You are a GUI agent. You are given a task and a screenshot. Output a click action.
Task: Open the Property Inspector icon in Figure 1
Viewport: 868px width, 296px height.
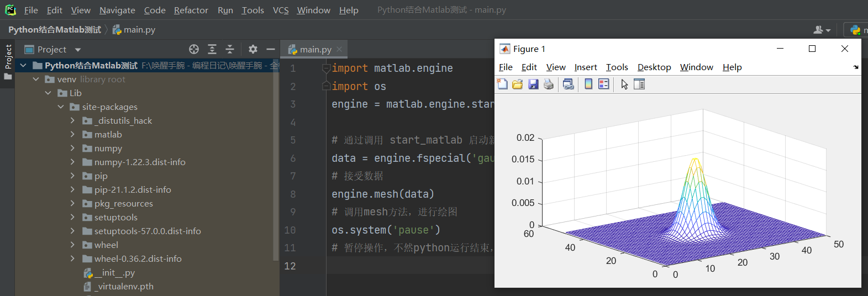point(639,84)
